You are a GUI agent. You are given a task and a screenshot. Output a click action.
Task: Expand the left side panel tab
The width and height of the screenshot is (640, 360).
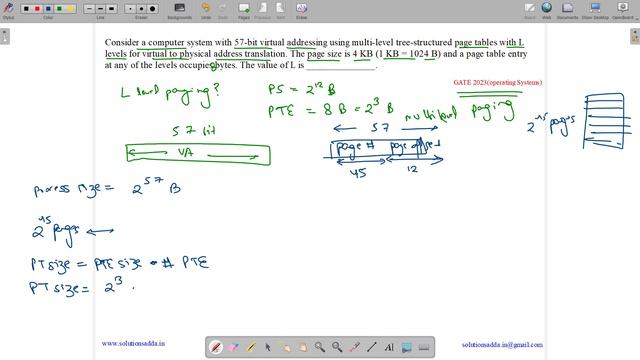pos(4,37)
